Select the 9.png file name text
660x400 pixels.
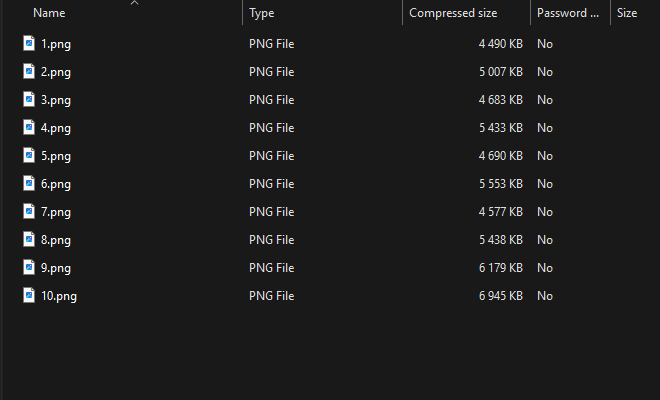tap(56, 268)
